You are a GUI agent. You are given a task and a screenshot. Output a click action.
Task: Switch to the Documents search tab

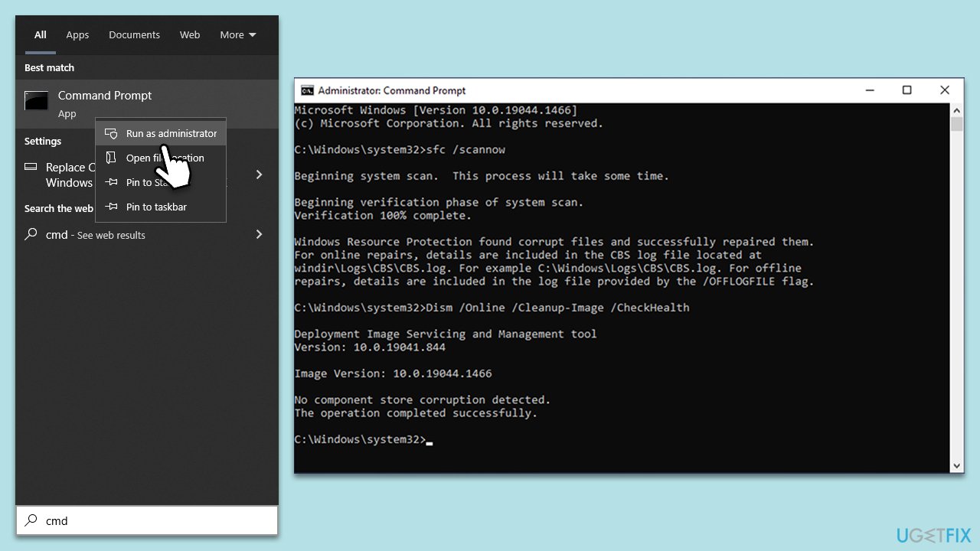coord(134,34)
